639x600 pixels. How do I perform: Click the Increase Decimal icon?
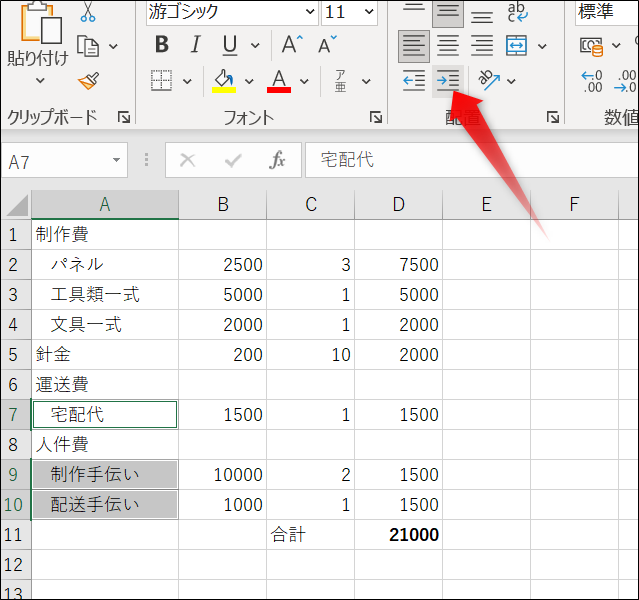coord(592,81)
